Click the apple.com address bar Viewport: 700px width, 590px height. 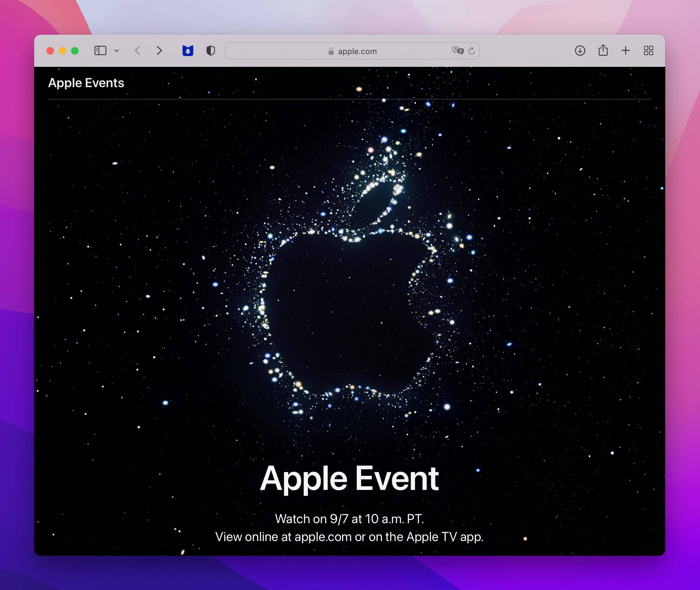(x=352, y=51)
